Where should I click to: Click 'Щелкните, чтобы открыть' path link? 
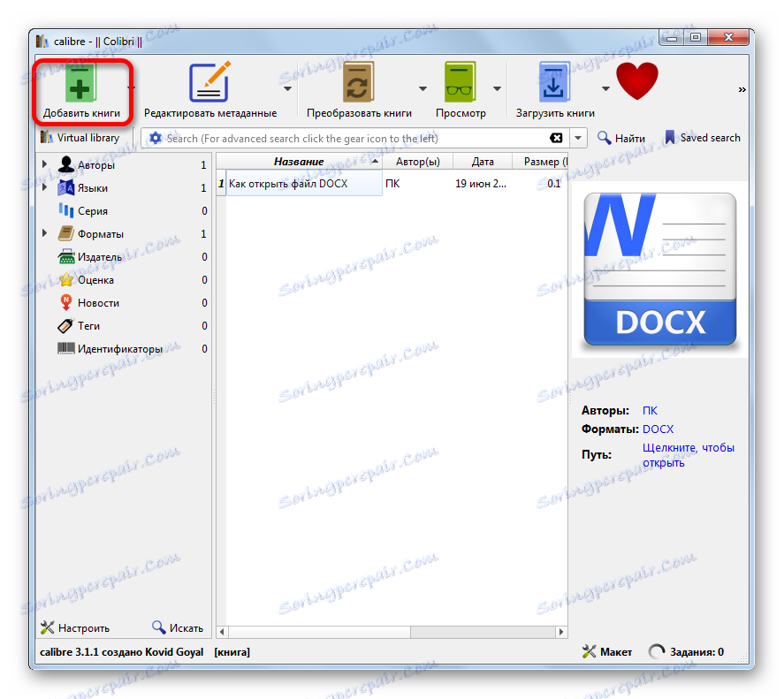(688, 455)
